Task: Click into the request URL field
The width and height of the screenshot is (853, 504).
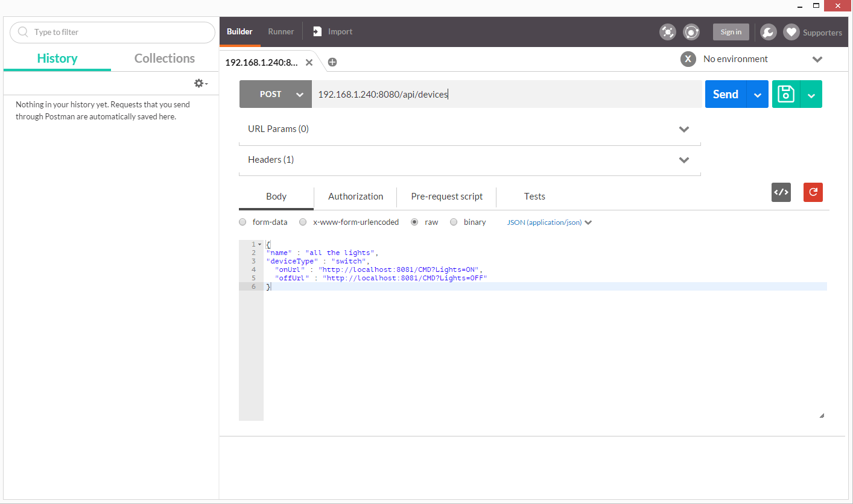Action: 507,94
